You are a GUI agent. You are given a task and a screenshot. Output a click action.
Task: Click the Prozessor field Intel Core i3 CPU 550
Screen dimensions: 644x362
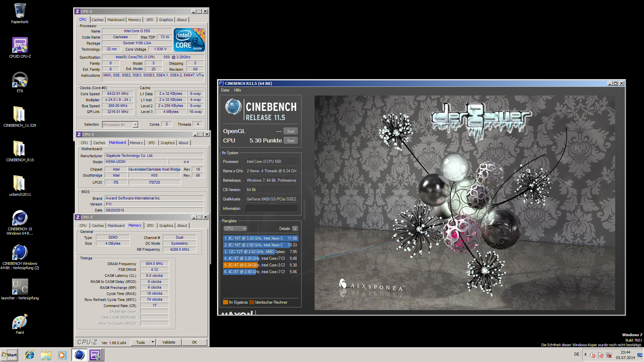pos(271,162)
